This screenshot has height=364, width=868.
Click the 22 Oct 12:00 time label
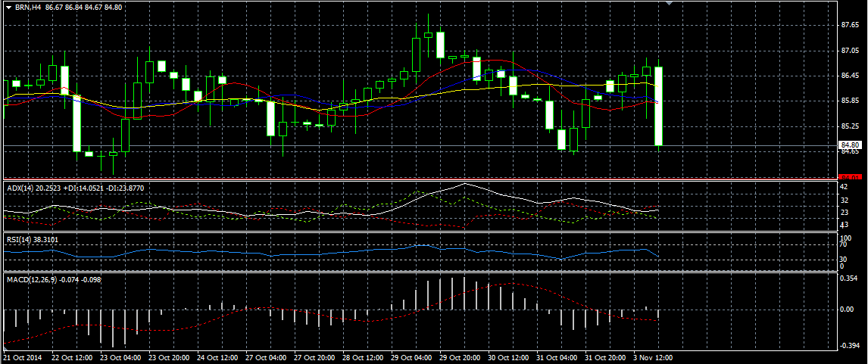tap(73, 357)
